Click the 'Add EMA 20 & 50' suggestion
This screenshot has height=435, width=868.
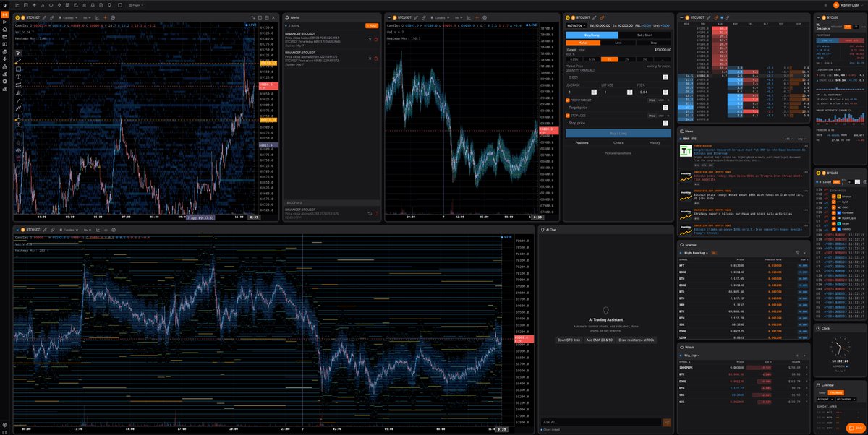click(x=600, y=340)
